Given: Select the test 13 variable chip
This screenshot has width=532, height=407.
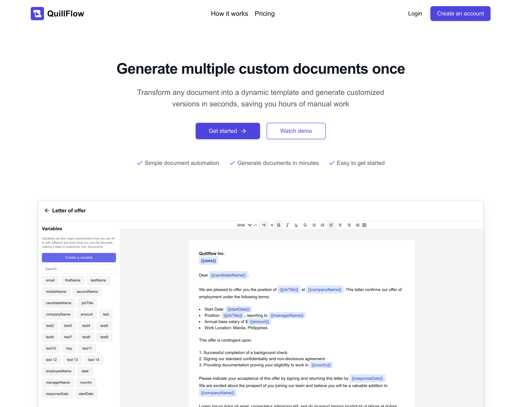Looking at the screenshot, I should tap(73, 360).
